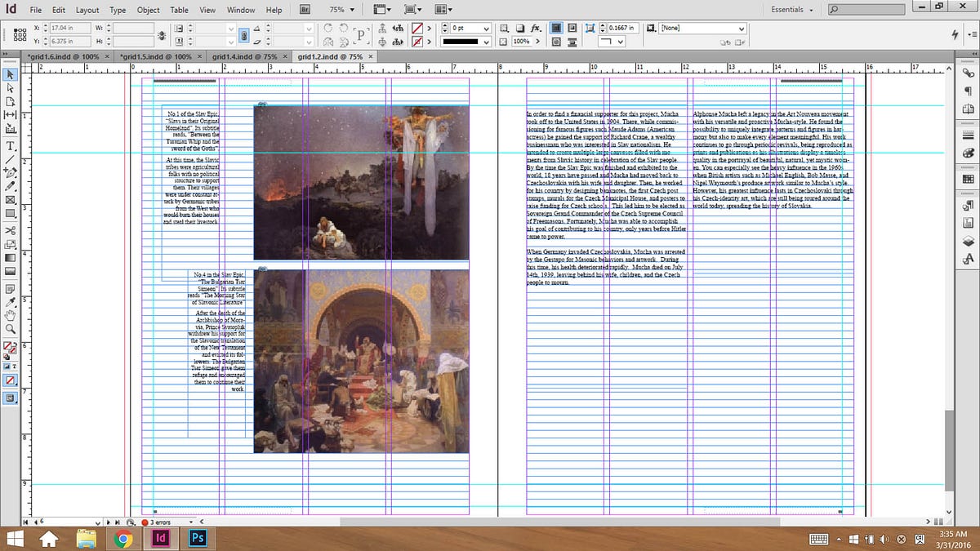The height and width of the screenshot is (551, 980).
Task: Click the stroke color swatch in control panel
Action: click(416, 41)
